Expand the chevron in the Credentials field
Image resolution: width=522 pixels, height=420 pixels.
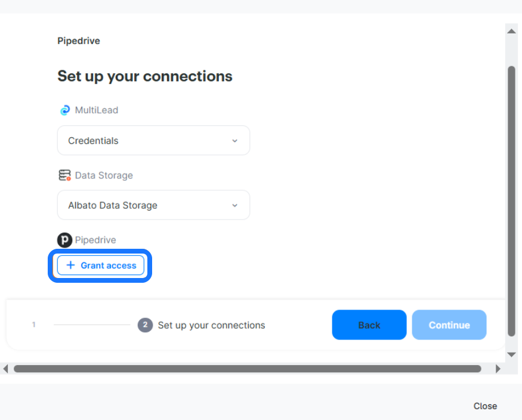(x=234, y=141)
